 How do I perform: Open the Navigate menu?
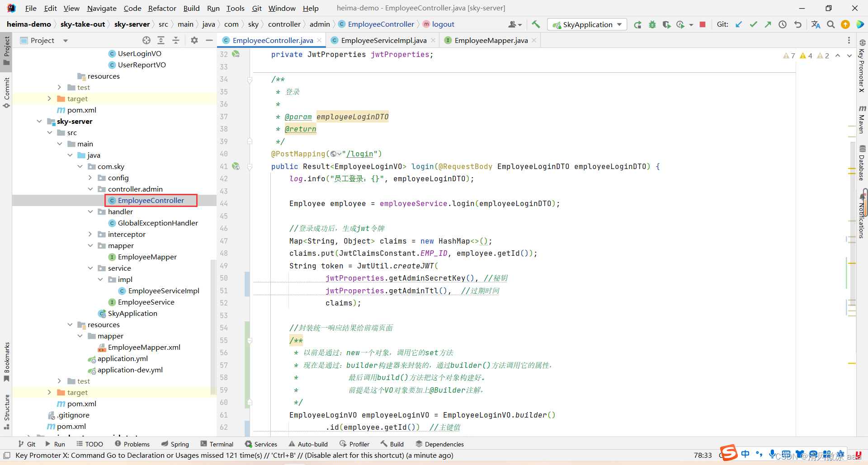[x=102, y=8]
